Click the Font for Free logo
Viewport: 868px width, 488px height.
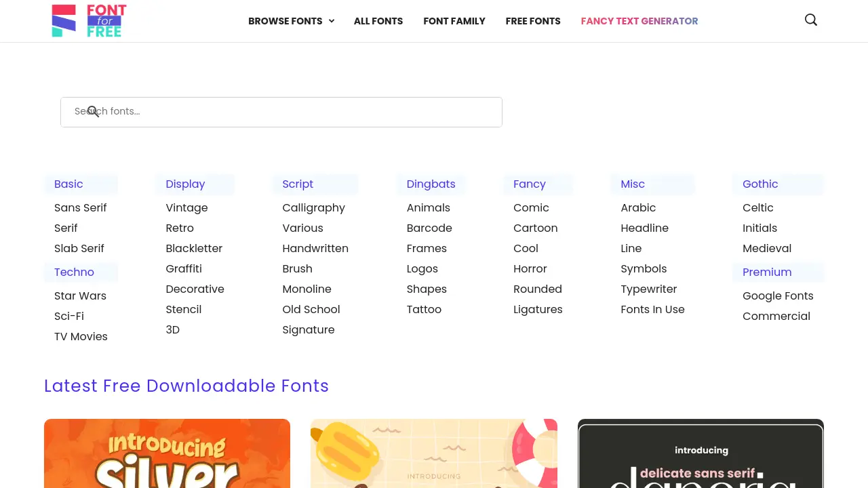(x=89, y=20)
